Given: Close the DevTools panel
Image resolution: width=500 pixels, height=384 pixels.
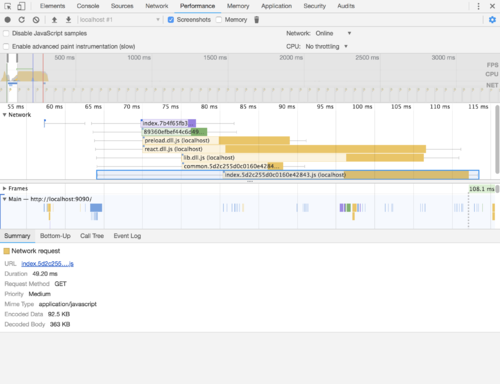Looking at the screenshot, I should pyautogui.click(x=492, y=6).
